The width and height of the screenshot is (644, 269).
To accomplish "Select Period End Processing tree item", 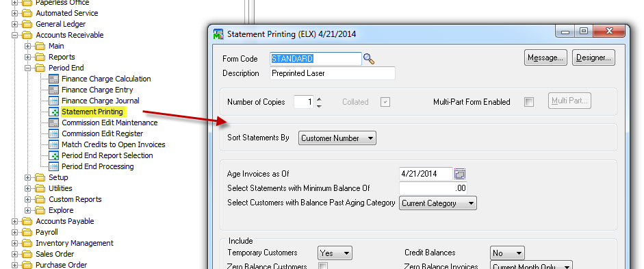I will [98, 166].
